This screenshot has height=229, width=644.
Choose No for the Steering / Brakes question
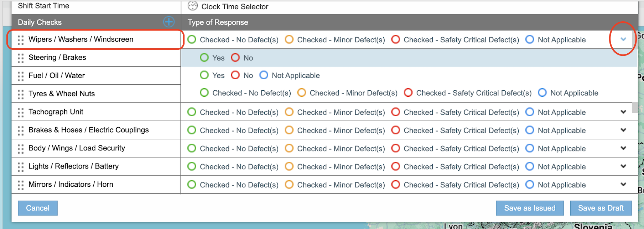pos(235,58)
